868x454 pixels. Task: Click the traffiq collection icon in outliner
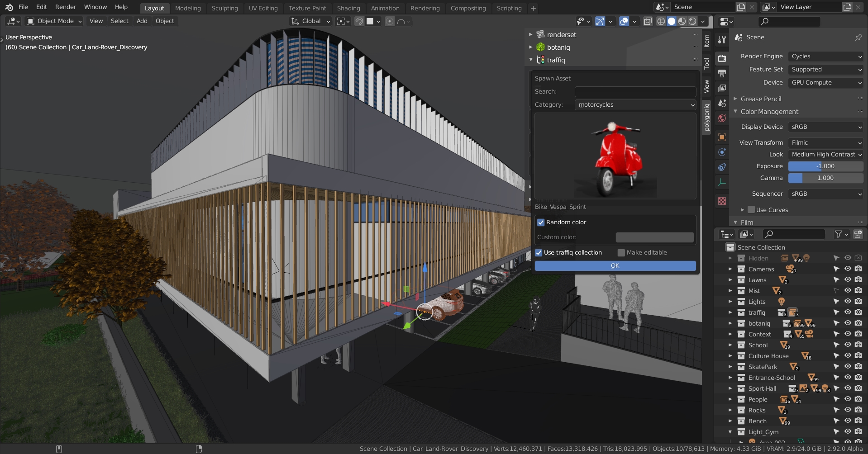point(741,312)
